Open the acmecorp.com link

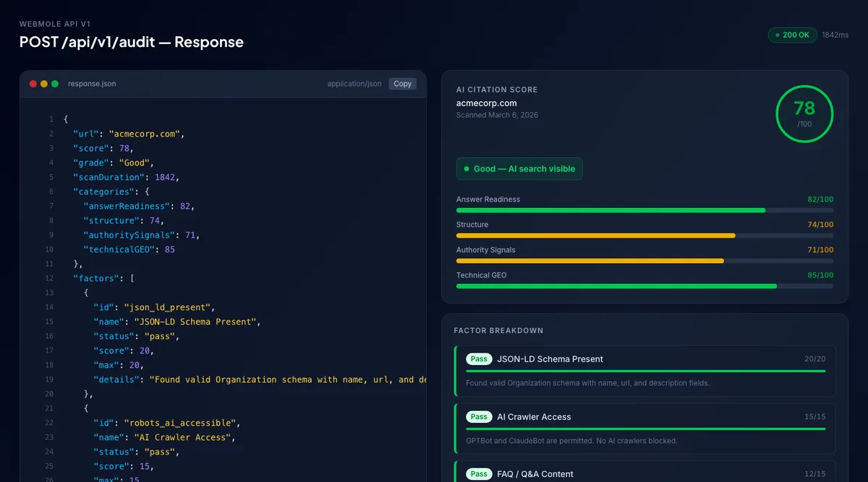point(486,103)
